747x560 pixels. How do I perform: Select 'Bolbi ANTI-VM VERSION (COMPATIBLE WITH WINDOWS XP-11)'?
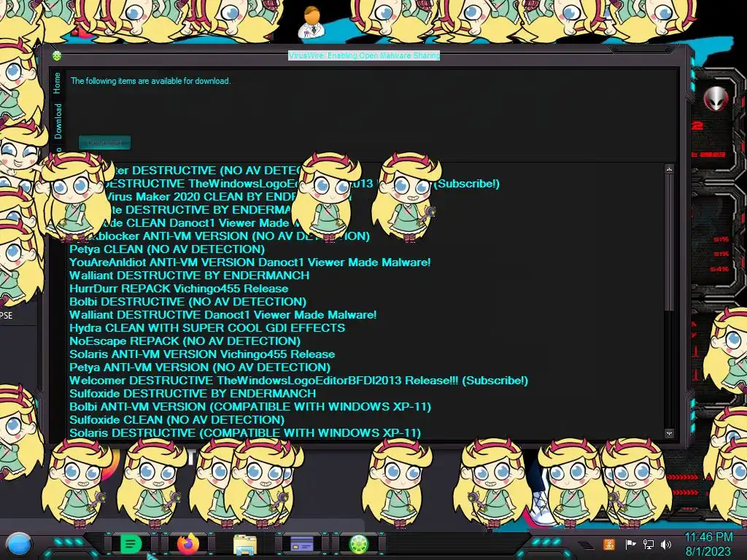pyautogui.click(x=250, y=407)
